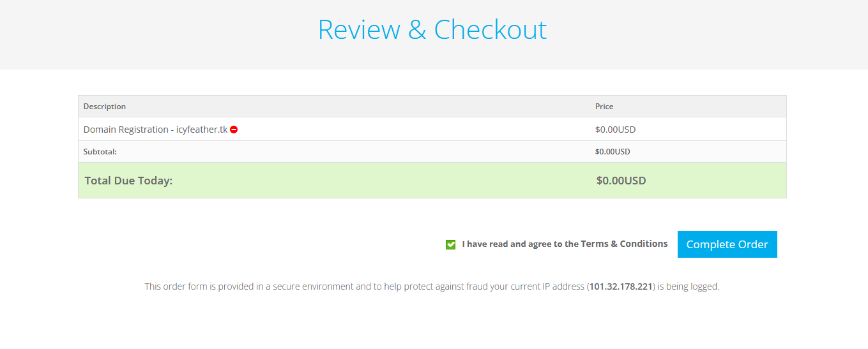The image size is (868, 349).
Task: Click the logged IP address 101.32.178.221
Action: [621, 286]
